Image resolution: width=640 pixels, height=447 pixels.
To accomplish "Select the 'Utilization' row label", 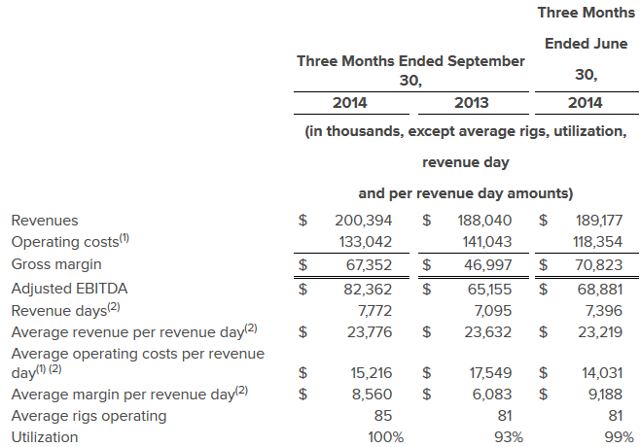I will click(44, 437).
